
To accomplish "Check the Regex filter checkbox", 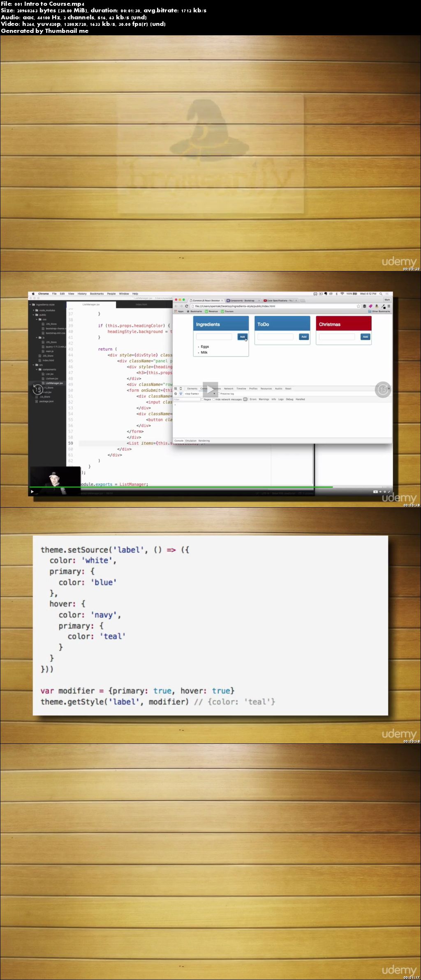I will tap(202, 399).
